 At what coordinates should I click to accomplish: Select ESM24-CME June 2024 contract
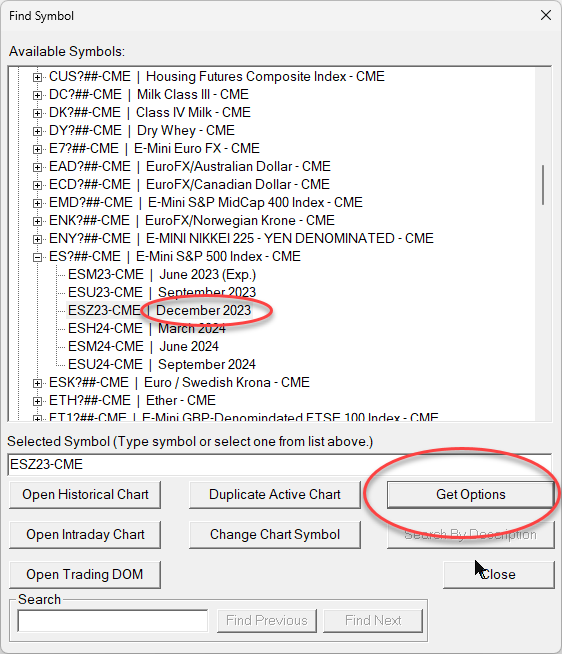[143, 346]
